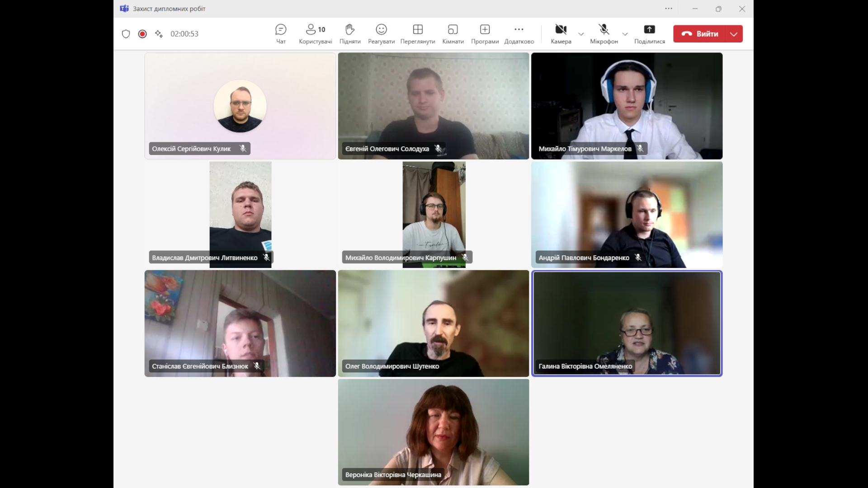
Task: Open Програми apps panel
Action: [485, 34]
